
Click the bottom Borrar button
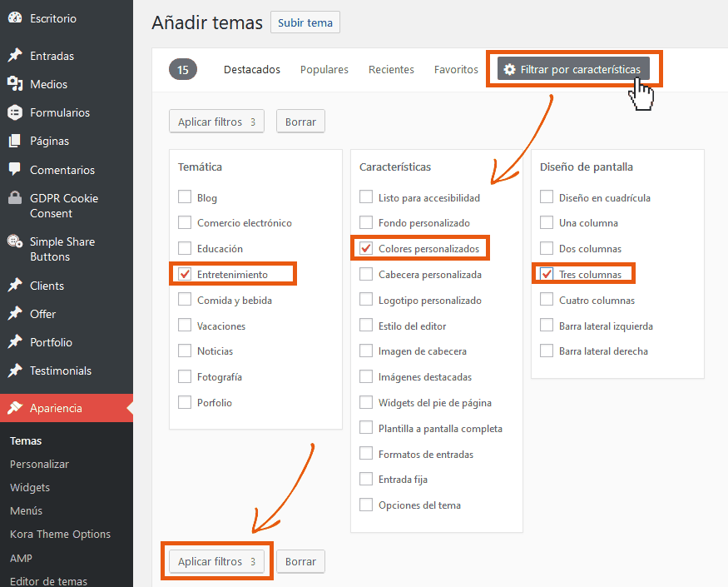coord(300,561)
